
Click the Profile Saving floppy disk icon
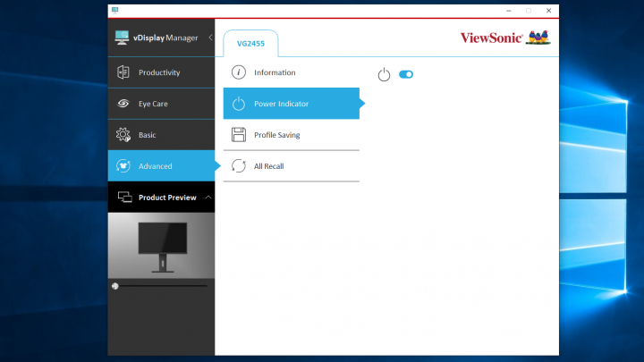point(239,135)
